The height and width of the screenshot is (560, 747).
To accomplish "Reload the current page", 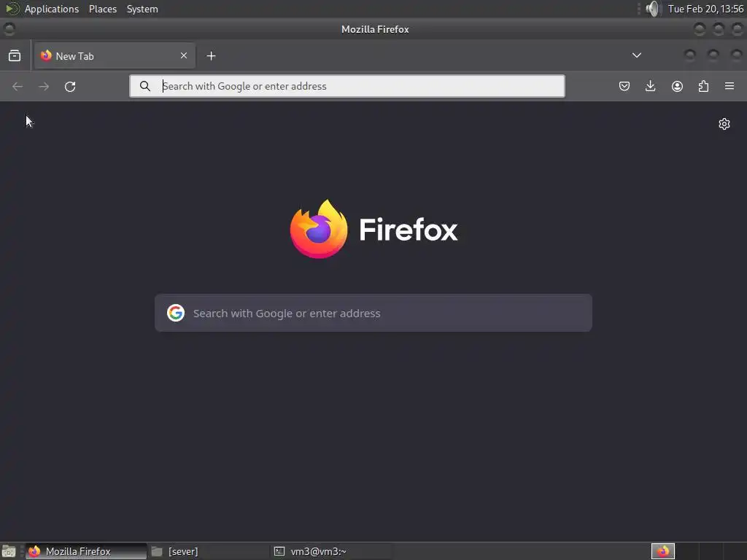I will click(70, 86).
